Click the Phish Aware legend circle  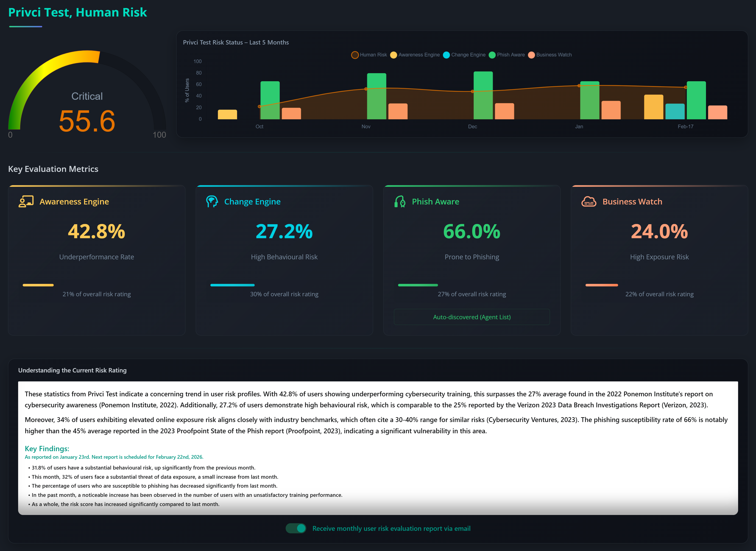[492, 54]
